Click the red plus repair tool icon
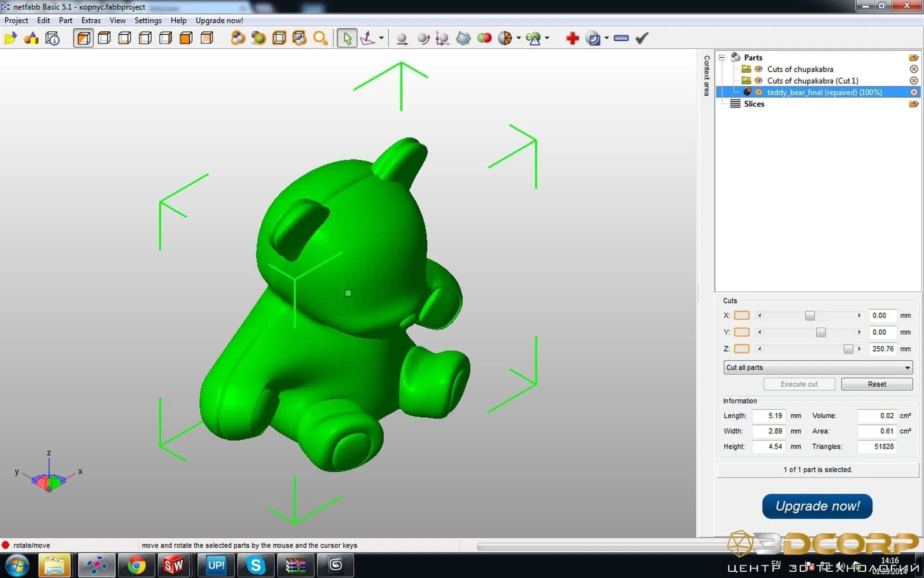The width and height of the screenshot is (924, 578). (x=572, y=38)
